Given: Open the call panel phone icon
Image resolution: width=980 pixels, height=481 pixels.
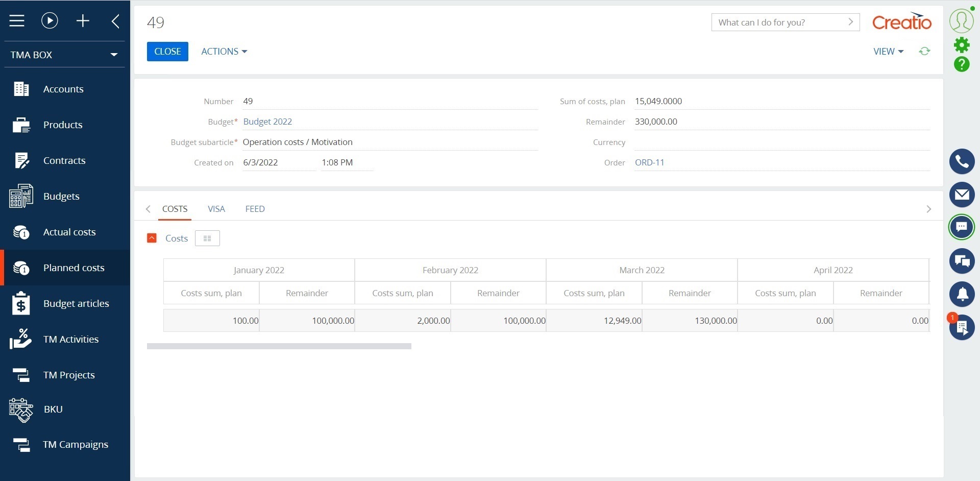Looking at the screenshot, I should point(963,161).
